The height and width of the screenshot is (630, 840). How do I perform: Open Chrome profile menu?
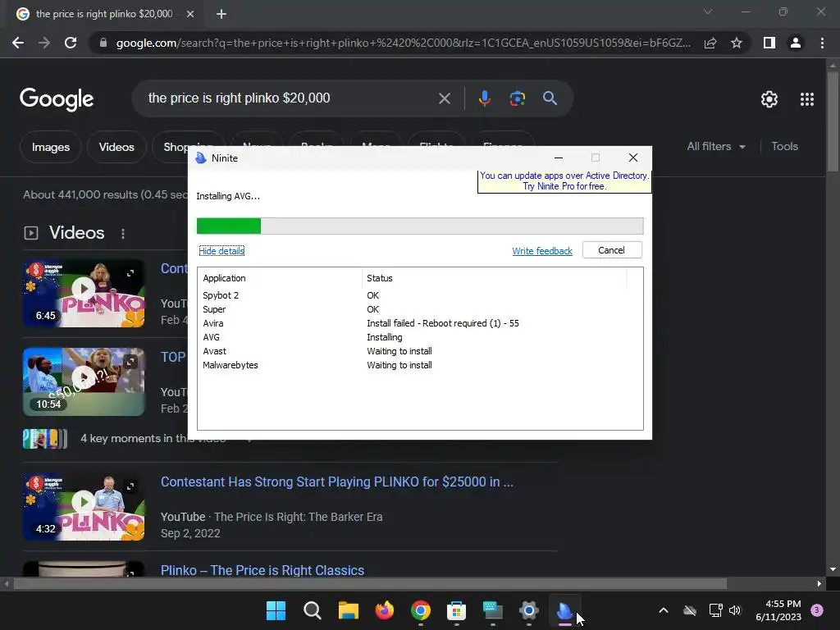(x=796, y=43)
